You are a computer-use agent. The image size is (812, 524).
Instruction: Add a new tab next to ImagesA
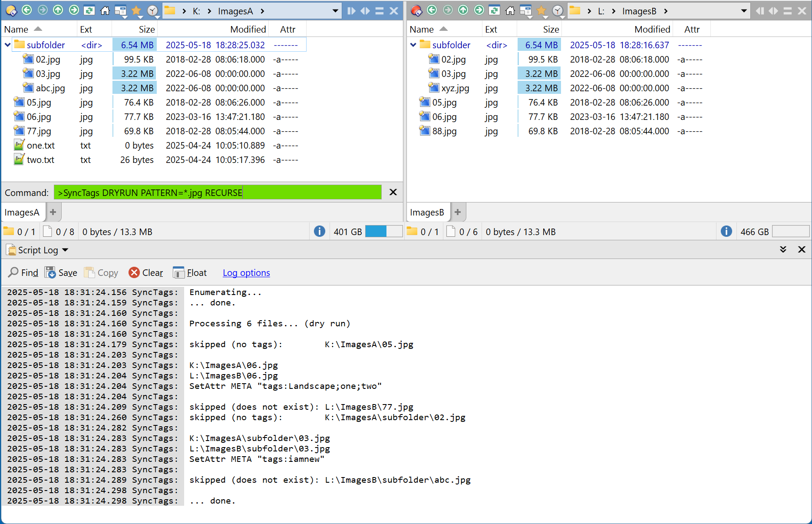[x=53, y=212]
